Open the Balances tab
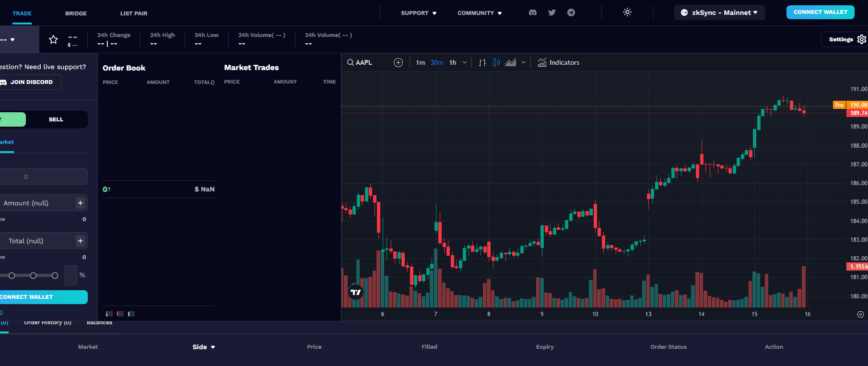 tap(99, 322)
